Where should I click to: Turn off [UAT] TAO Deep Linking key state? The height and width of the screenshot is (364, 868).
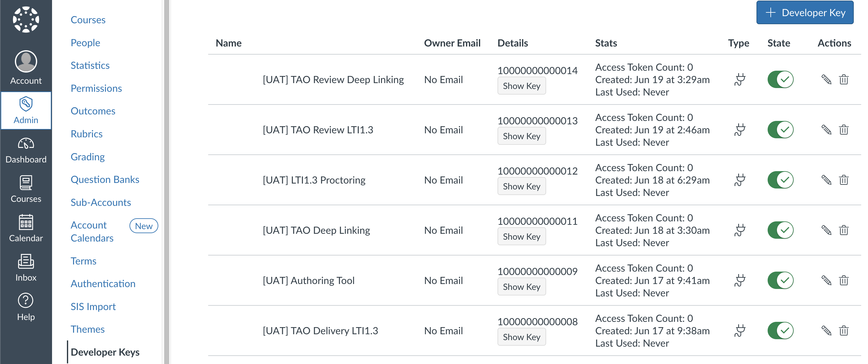point(780,230)
